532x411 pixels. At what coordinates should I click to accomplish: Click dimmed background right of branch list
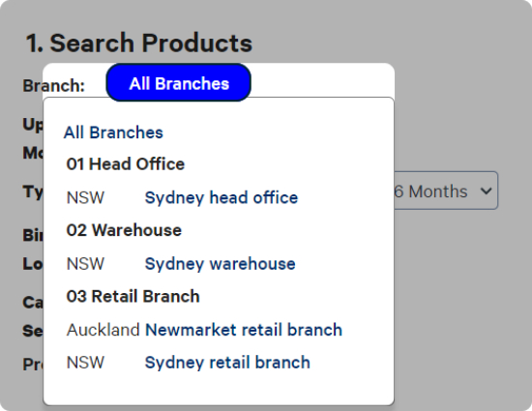[x=458, y=288]
